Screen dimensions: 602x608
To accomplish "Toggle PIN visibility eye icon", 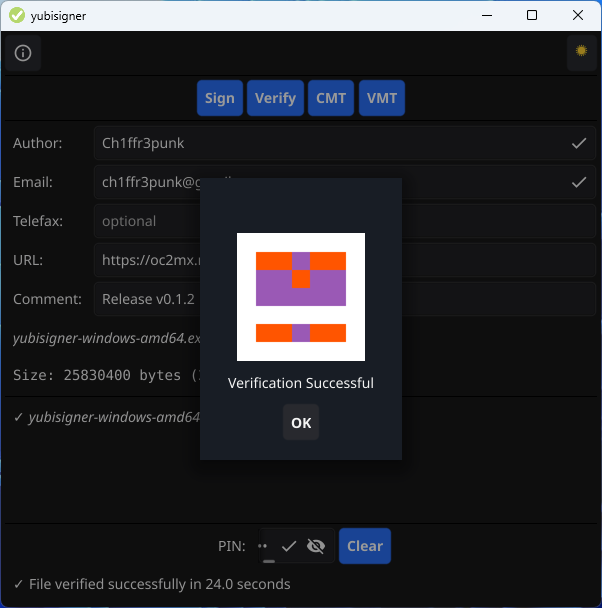I will [316, 546].
